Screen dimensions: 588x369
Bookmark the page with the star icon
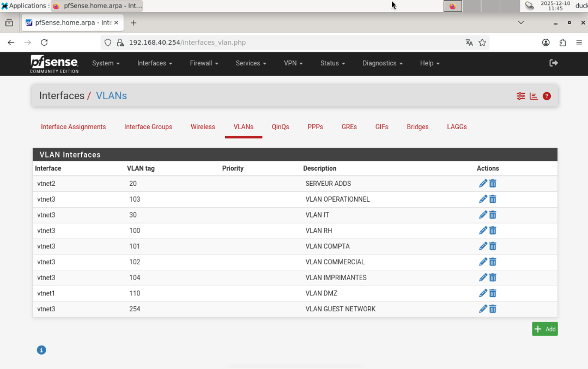pyautogui.click(x=482, y=42)
